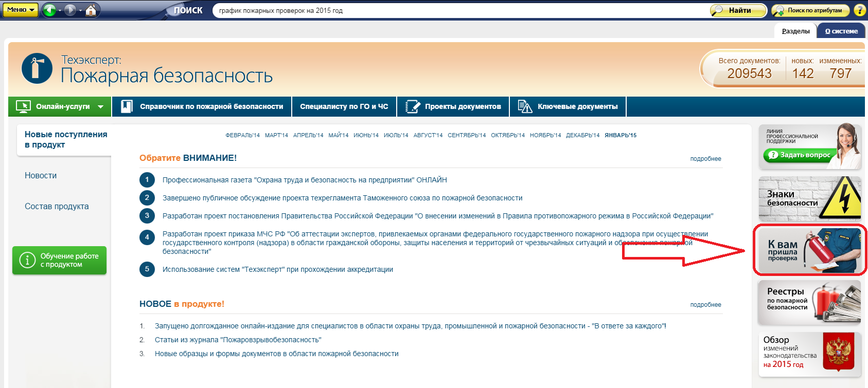Open Ключевые документы section
The width and height of the screenshot is (868, 388).
tap(568, 106)
